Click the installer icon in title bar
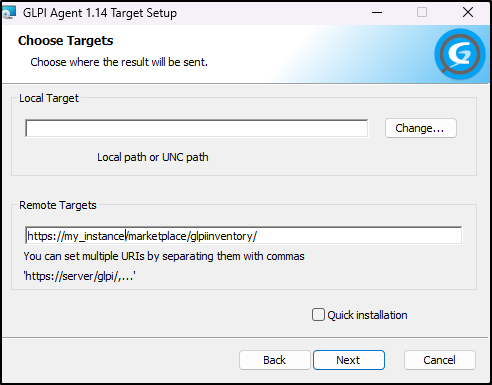Image resolution: width=492 pixels, height=385 pixels. 9,13
